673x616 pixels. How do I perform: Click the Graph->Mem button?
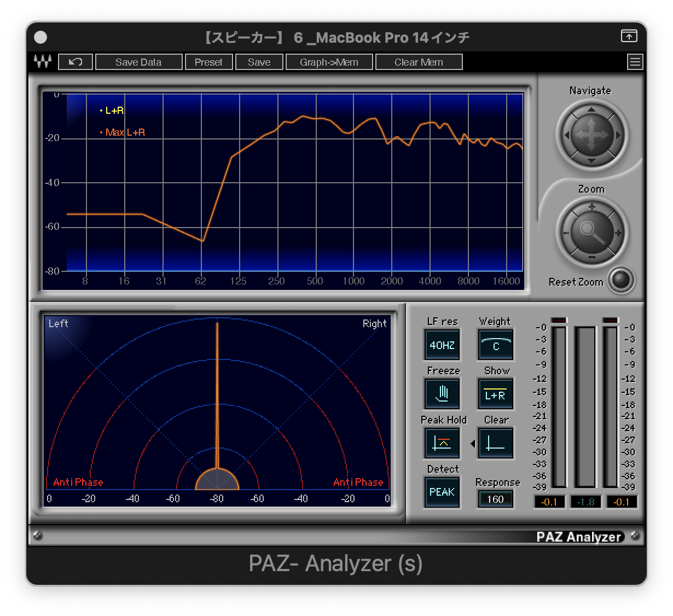pyautogui.click(x=329, y=62)
